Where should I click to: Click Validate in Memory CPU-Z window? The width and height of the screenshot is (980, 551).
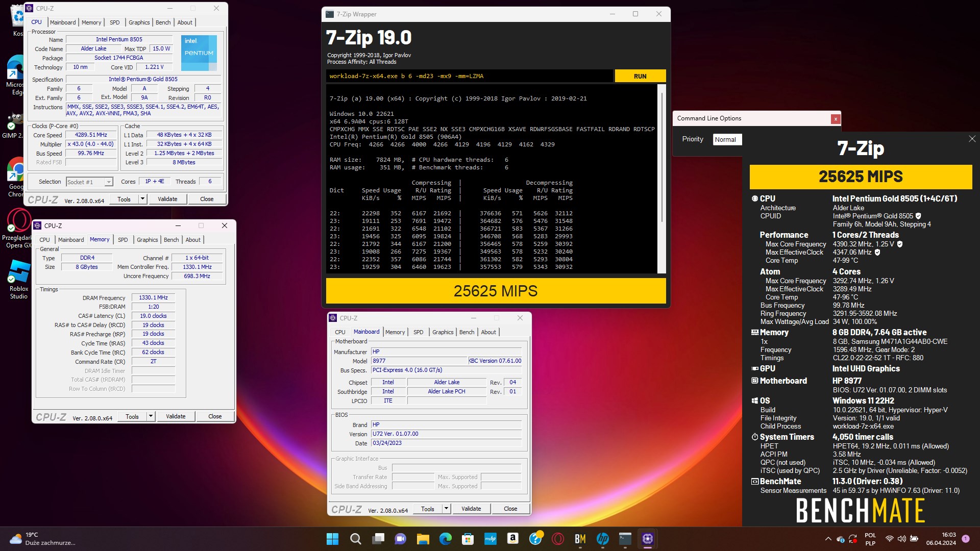click(176, 416)
